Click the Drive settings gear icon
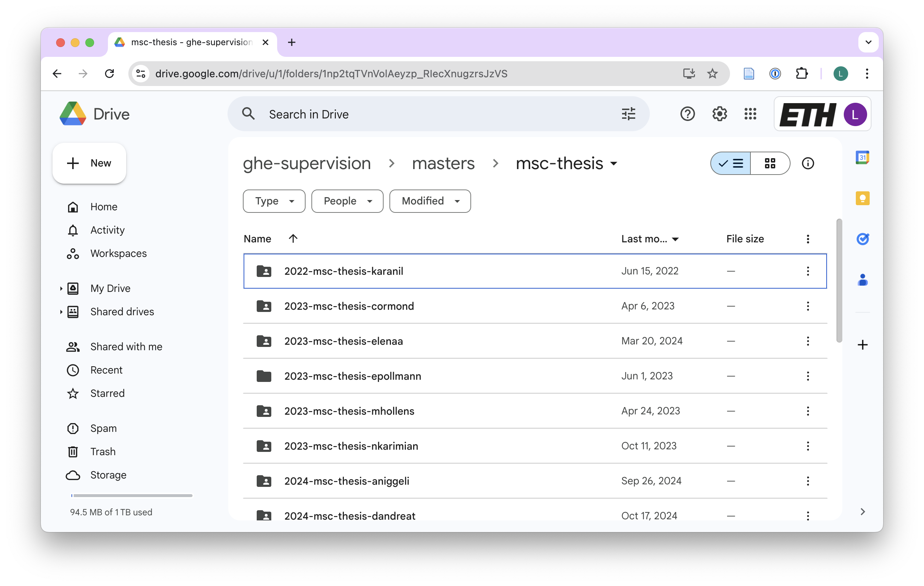Screen dimensions: 924x586 (719, 114)
